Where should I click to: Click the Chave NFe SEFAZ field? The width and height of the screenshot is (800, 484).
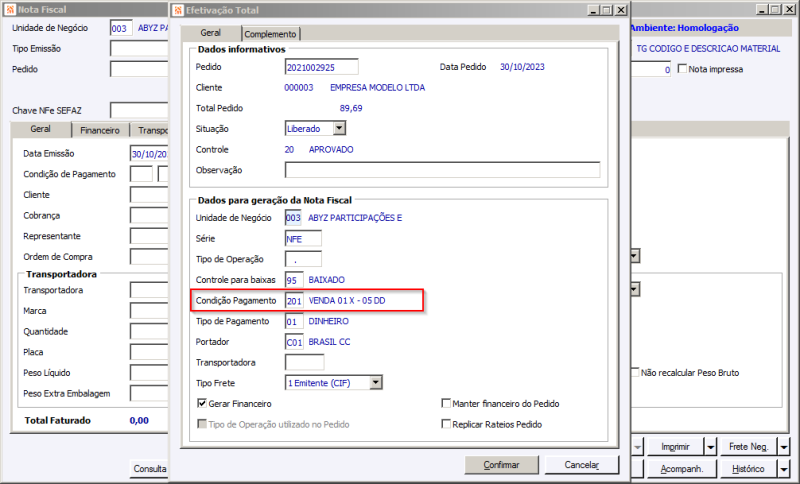pyautogui.click(x=139, y=110)
